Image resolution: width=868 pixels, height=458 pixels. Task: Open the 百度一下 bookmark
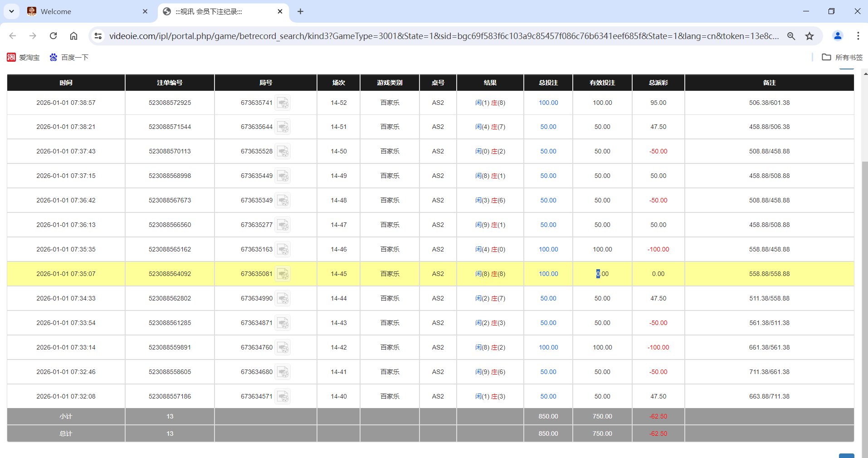pos(69,57)
